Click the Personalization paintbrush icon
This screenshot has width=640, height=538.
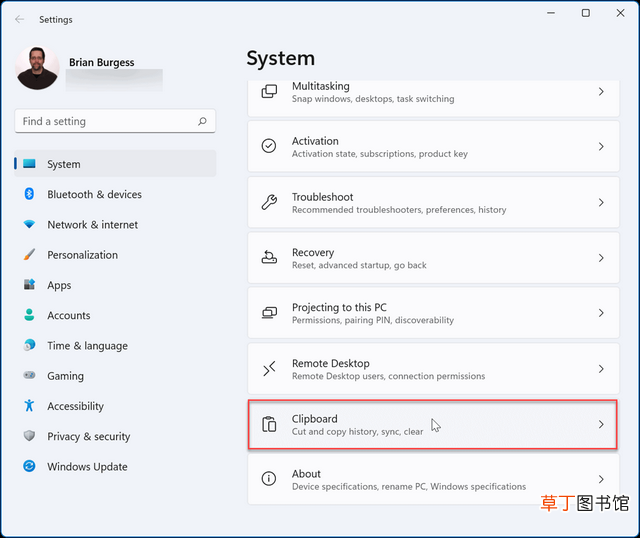[x=29, y=254]
